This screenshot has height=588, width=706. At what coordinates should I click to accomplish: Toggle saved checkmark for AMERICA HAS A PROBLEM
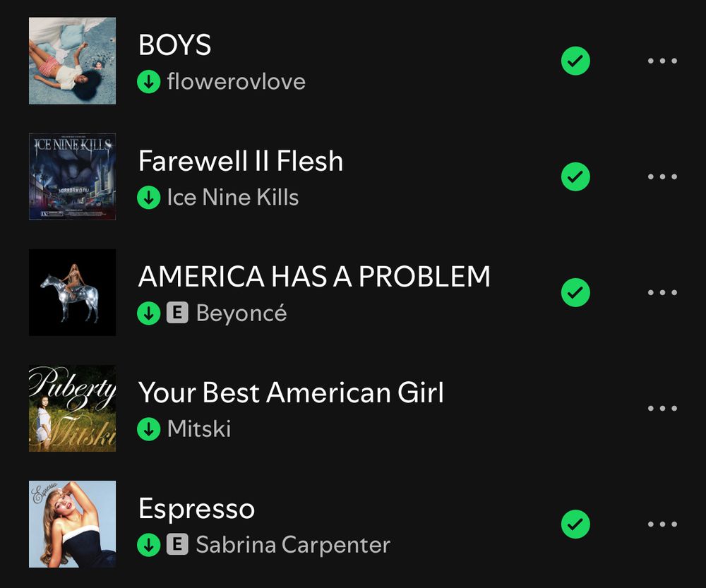[x=575, y=292]
